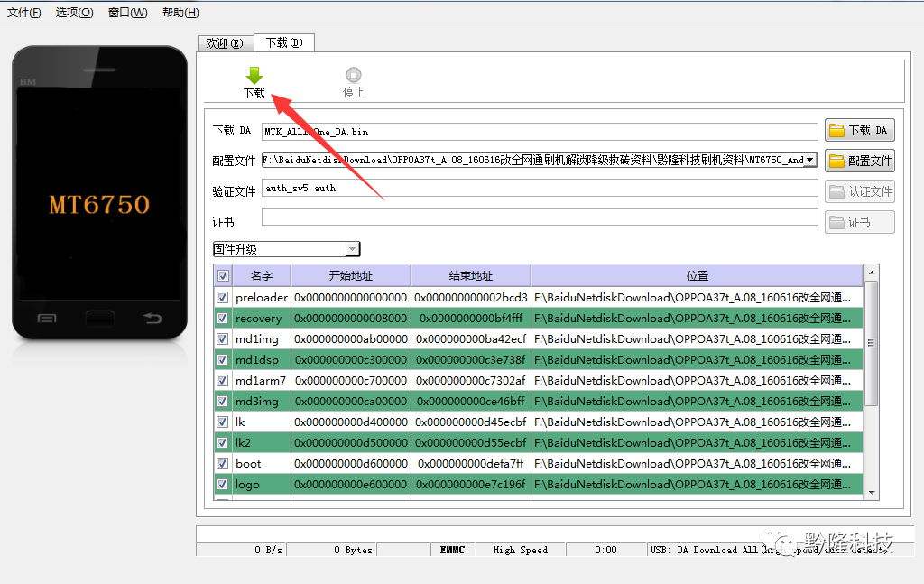Viewport: 924px width, 584px height.
Task: Uncheck the recovery partition checkbox
Action: tap(223, 319)
